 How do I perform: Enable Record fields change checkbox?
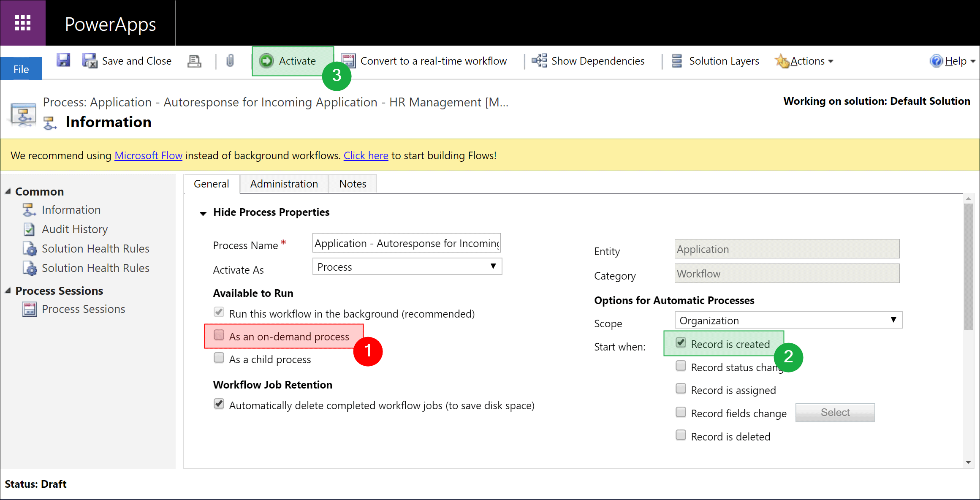[x=681, y=412]
